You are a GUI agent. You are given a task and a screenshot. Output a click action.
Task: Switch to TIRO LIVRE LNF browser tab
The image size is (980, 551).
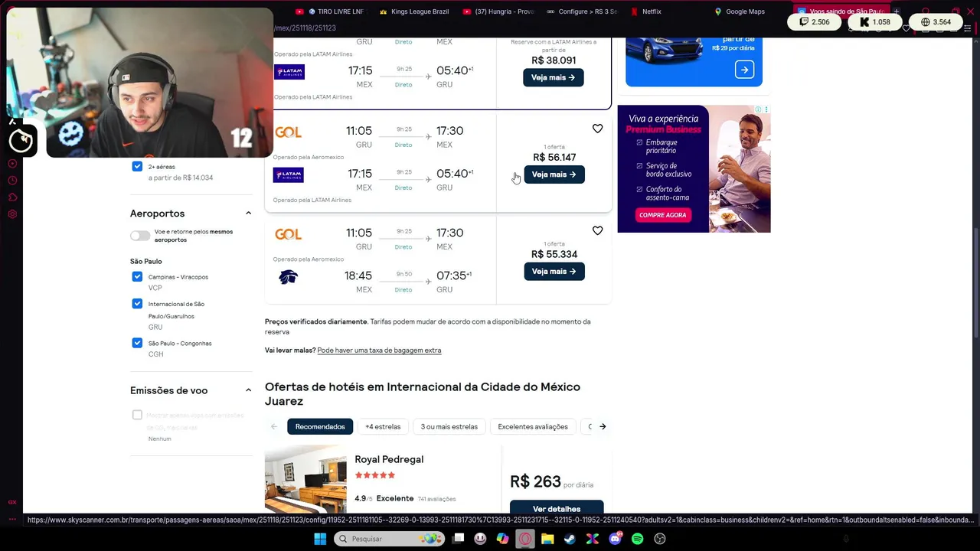pos(332,11)
